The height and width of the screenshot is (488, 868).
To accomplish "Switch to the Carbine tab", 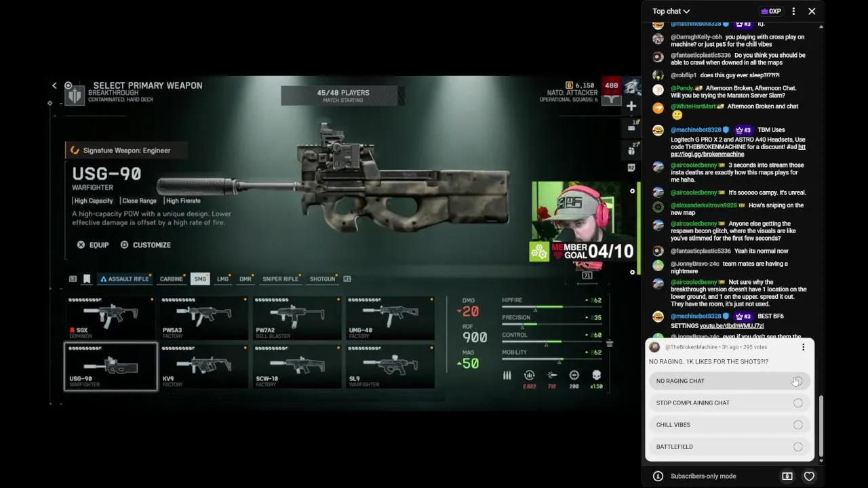I will coord(172,279).
